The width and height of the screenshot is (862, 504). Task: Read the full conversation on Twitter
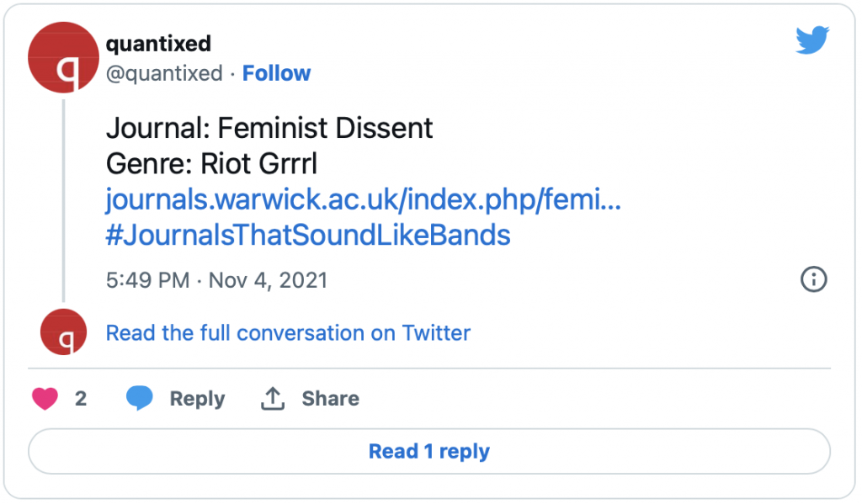pyautogui.click(x=288, y=333)
